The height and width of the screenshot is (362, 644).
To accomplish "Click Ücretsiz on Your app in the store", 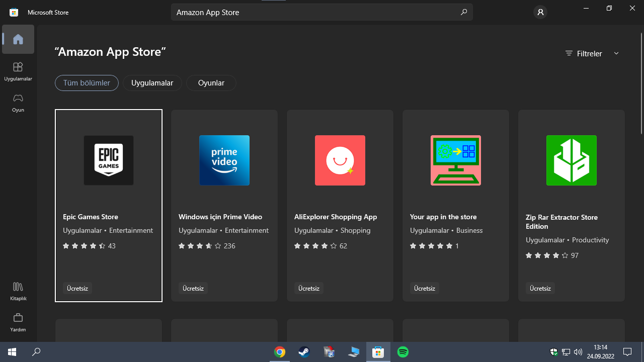I will [x=425, y=288].
